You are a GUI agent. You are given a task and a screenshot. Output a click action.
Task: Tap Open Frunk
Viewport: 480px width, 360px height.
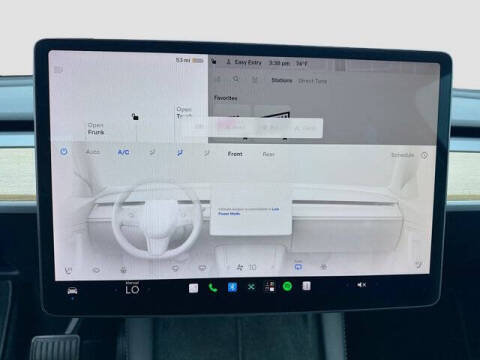(96, 129)
